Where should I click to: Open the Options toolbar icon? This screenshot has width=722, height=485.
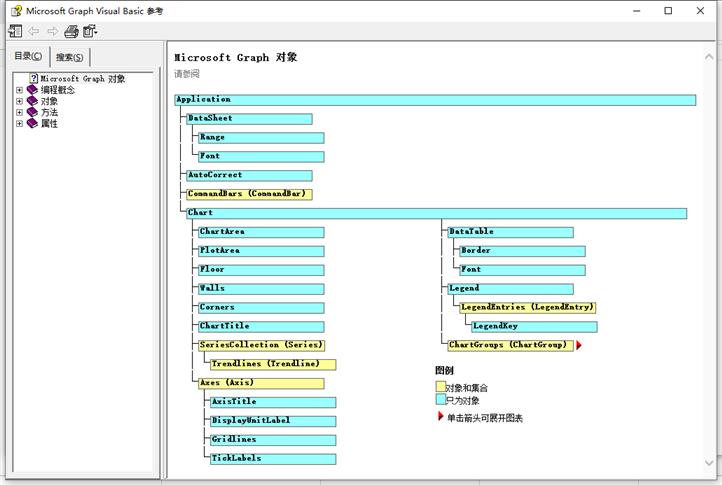[90, 31]
